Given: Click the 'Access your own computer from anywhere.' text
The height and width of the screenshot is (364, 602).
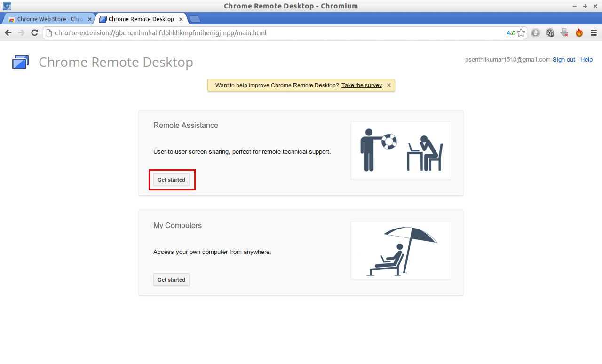Looking at the screenshot, I should point(212,252).
